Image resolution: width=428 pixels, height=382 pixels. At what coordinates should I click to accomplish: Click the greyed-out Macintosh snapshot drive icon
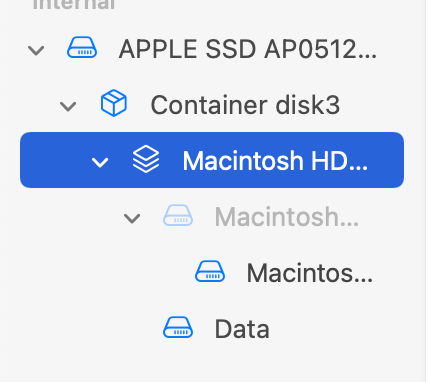[x=178, y=216]
